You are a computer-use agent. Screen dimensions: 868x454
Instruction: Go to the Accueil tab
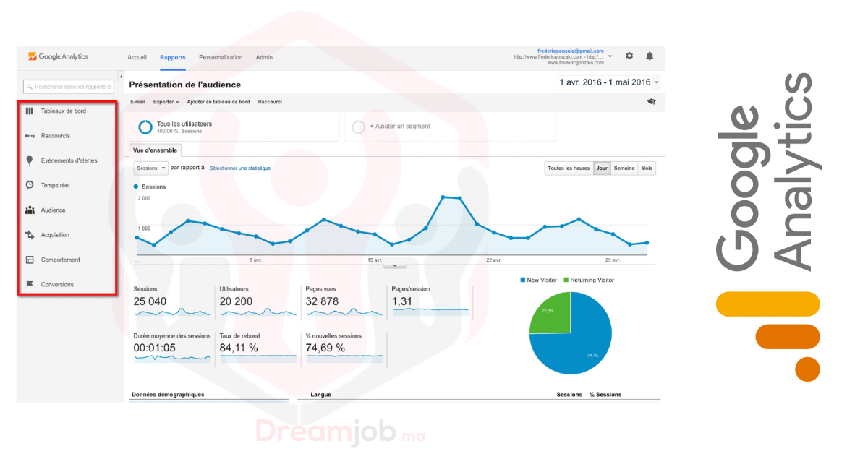pos(137,57)
